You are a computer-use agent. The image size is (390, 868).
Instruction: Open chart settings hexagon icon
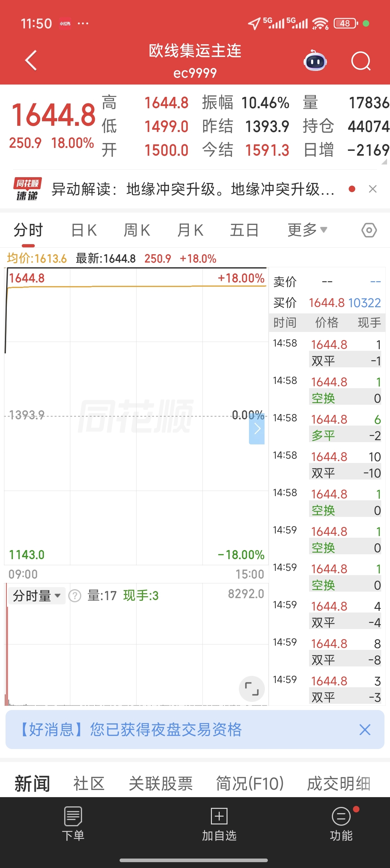click(369, 230)
